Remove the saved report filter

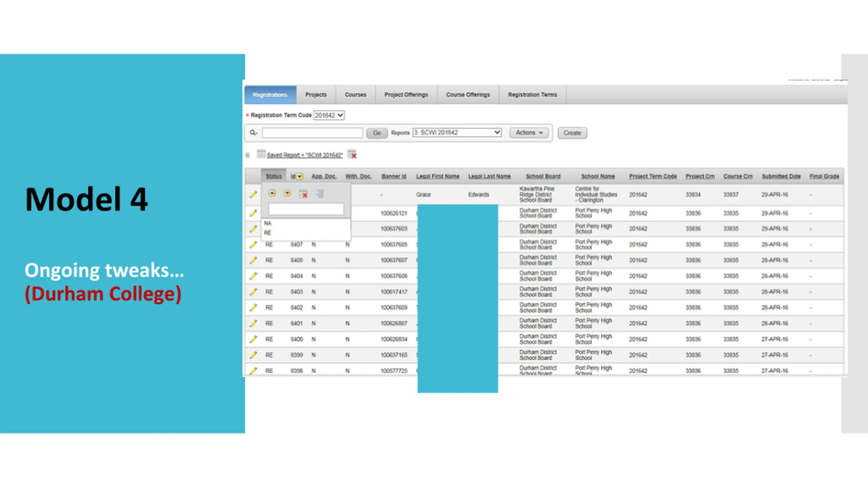tap(352, 154)
